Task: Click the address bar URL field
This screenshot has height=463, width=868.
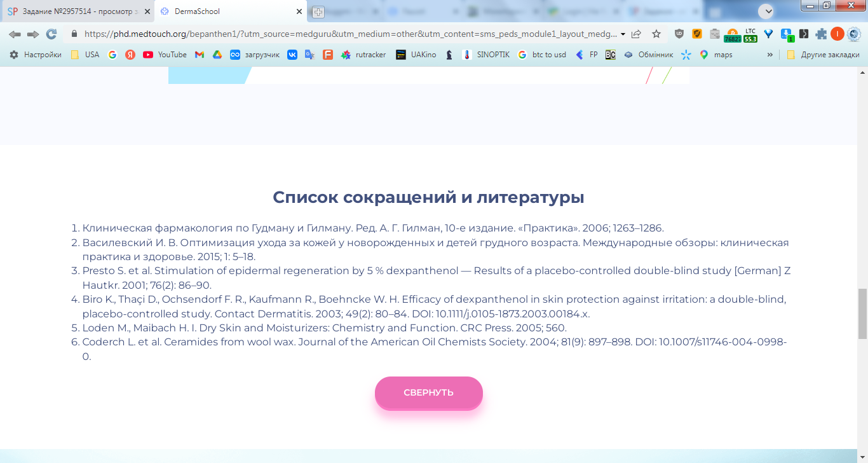Action: 349,34
